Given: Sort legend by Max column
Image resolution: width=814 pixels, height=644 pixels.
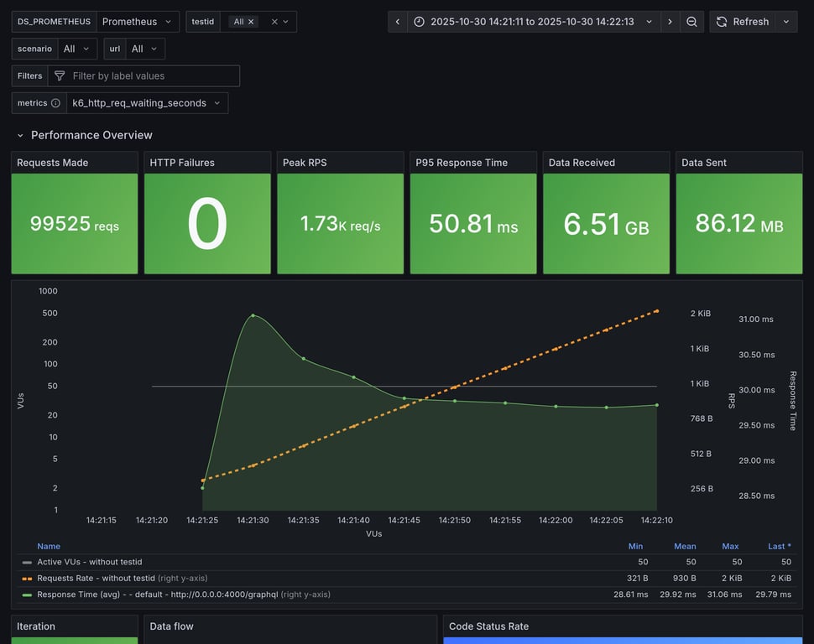Looking at the screenshot, I should 730,546.
